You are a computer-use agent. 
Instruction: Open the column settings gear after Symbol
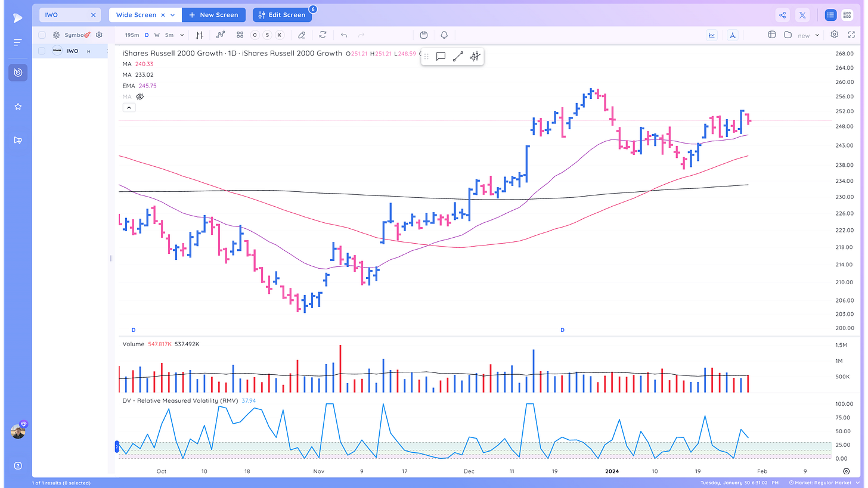tap(100, 35)
